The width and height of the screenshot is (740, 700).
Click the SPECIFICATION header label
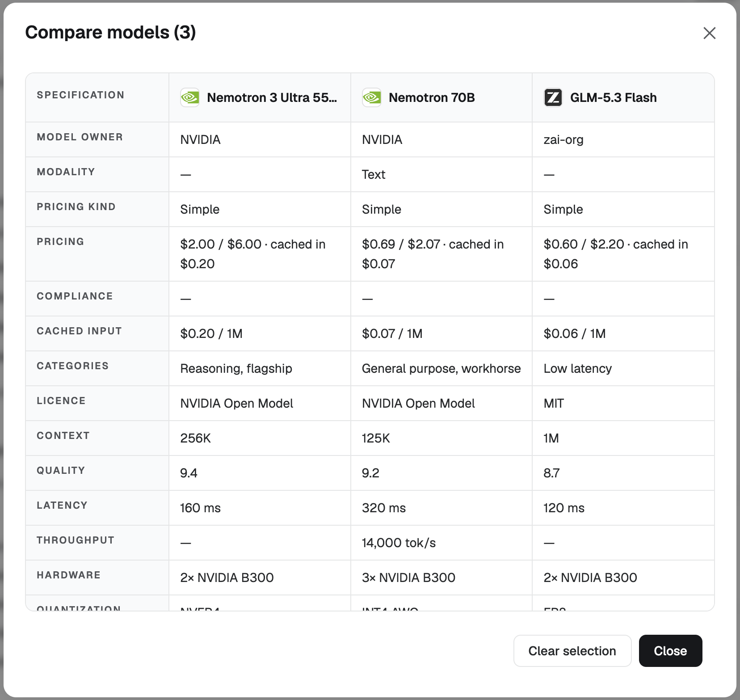(x=81, y=95)
